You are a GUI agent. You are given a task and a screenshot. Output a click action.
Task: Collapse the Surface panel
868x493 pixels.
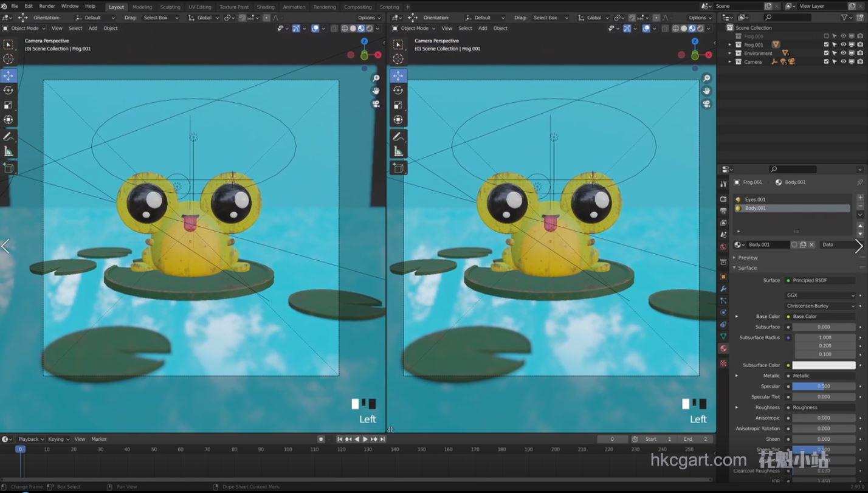(x=748, y=268)
